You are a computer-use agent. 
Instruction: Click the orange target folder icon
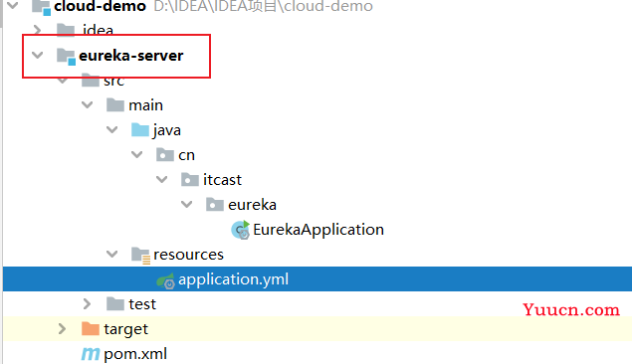91,329
